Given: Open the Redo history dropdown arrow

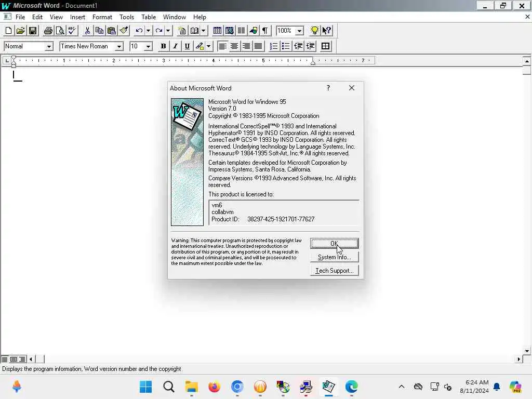Looking at the screenshot, I should coord(168,31).
